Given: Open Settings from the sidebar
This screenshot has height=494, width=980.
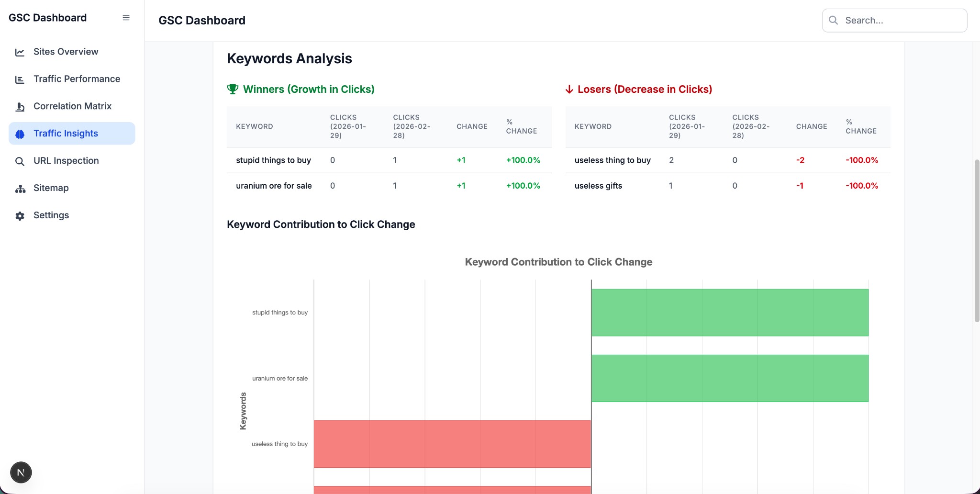Looking at the screenshot, I should [72, 215].
